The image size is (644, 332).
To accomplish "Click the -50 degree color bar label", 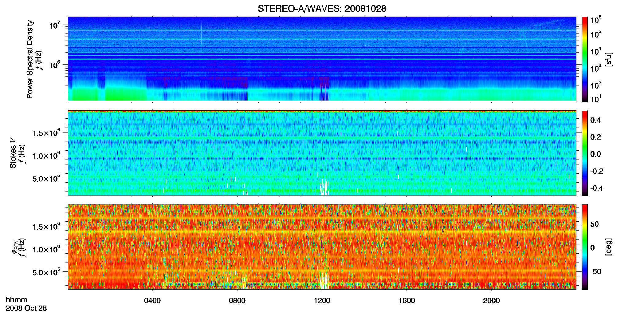I will (596, 271).
